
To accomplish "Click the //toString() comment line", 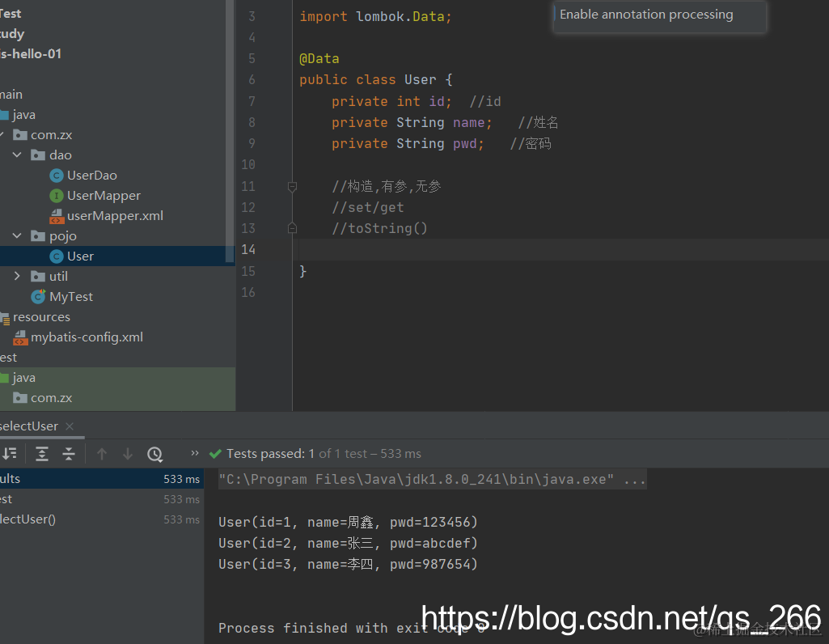I will pyautogui.click(x=379, y=228).
